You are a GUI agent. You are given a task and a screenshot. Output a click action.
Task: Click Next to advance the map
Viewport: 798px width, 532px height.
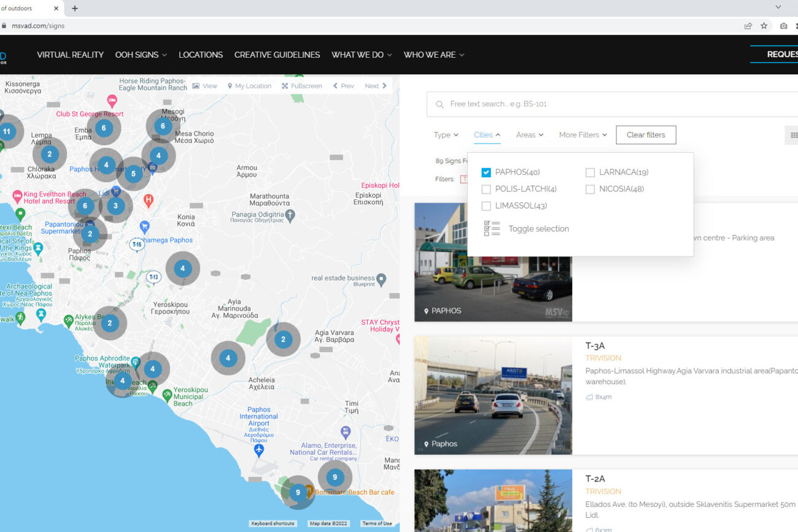click(376, 86)
